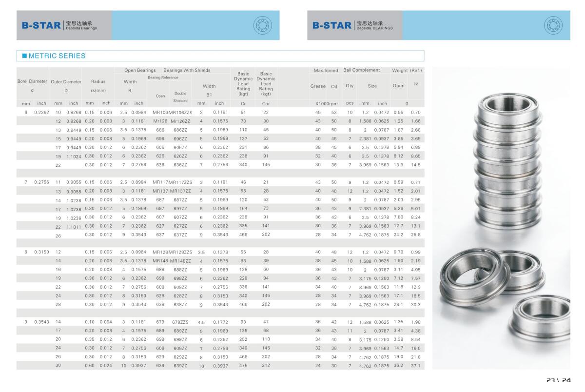Click the Grease sub-header under Max.Speed
The image size is (585, 392).
tap(318, 86)
